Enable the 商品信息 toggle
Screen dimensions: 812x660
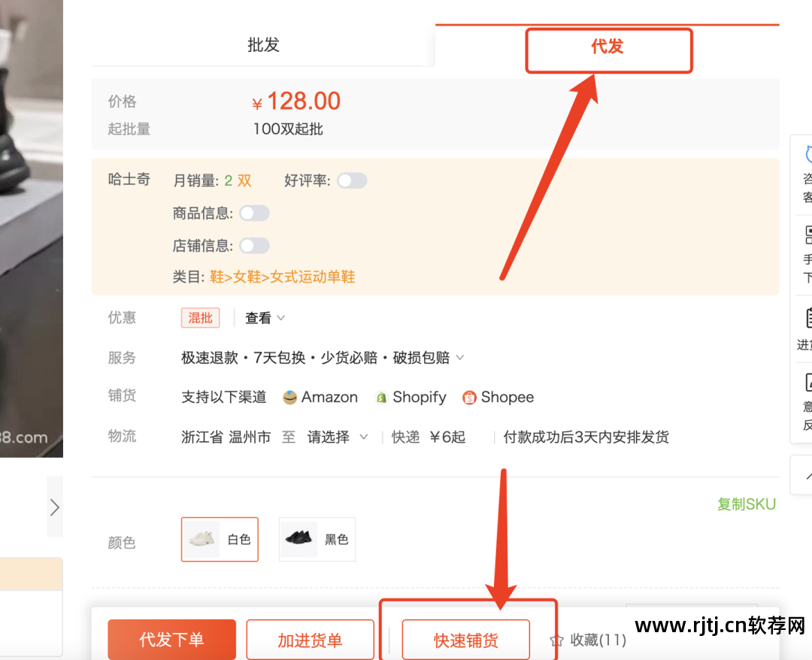pyautogui.click(x=254, y=213)
